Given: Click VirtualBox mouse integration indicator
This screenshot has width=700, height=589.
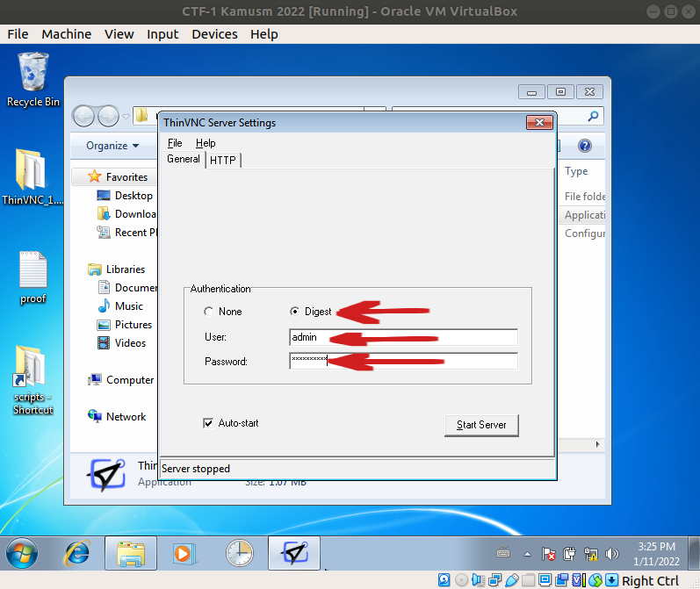Looking at the screenshot, I should point(595,580).
